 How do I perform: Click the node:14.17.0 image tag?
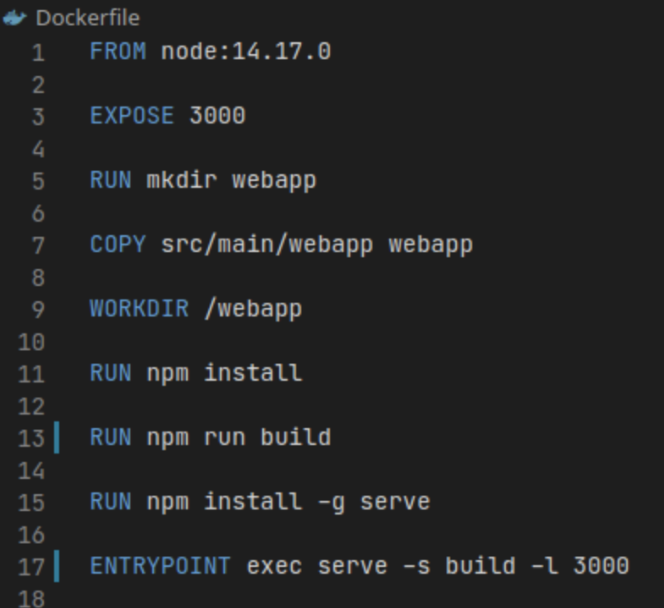246,51
